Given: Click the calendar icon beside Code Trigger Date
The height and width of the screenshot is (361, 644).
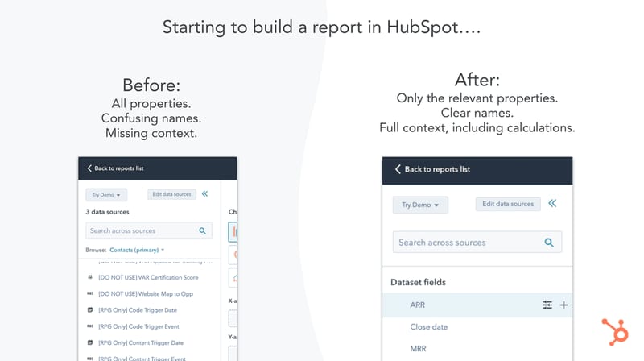Looking at the screenshot, I should (x=90, y=310).
